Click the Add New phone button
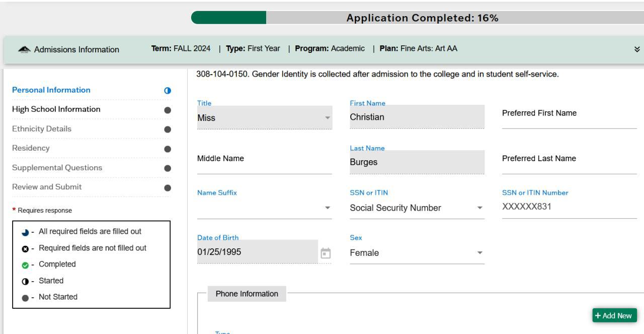This screenshot has width=644, height=334. [614, 315]
